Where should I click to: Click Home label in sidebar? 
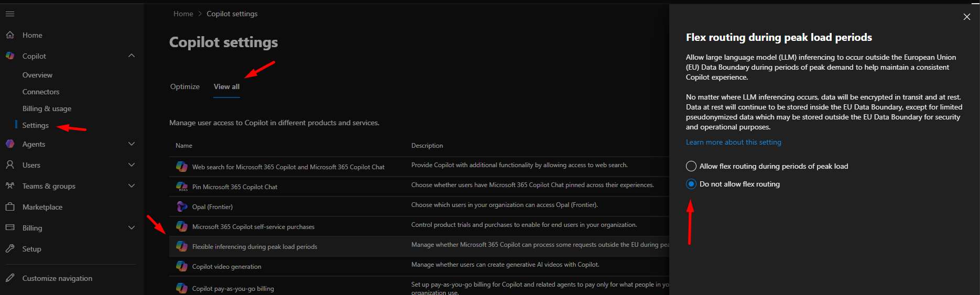point(32,35)
